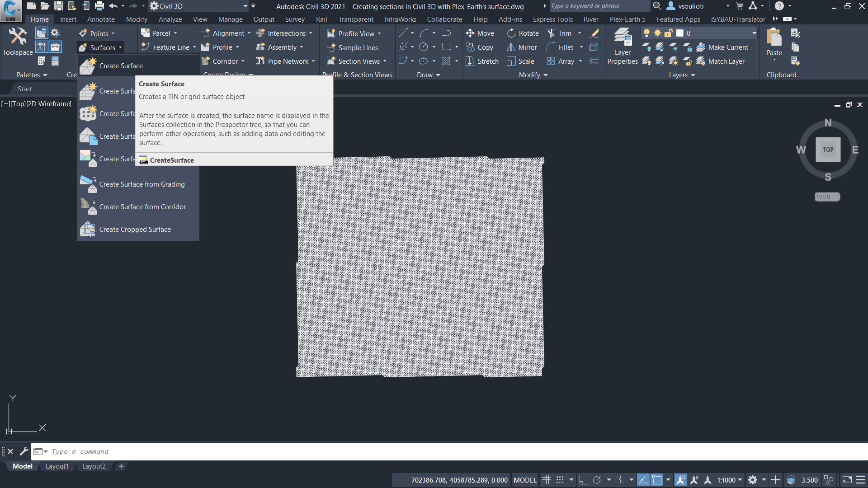Select Create Surface from Corridor
Image resolution: width=868 pixels, height=488 pixels.
tap(138, 207)
